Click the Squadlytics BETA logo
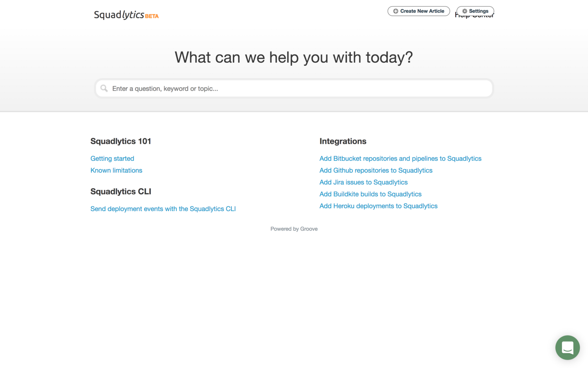The height and width of the screenshot is (368, 588). pos(126,15)
